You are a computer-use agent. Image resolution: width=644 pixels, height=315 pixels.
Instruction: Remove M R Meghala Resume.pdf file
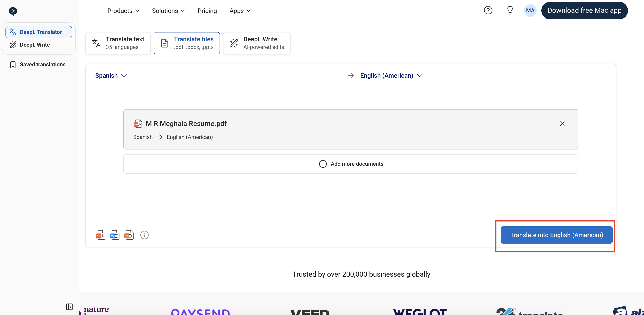point(562,124)
